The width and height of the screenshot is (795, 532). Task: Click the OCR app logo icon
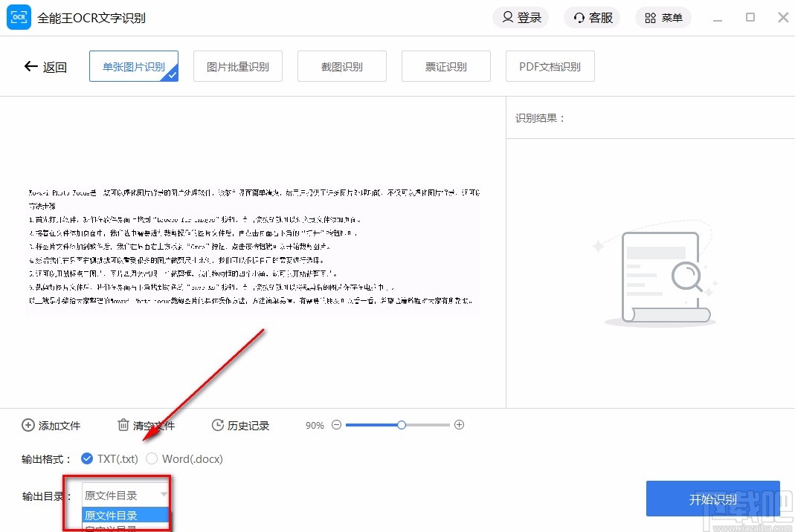(19, 17)
